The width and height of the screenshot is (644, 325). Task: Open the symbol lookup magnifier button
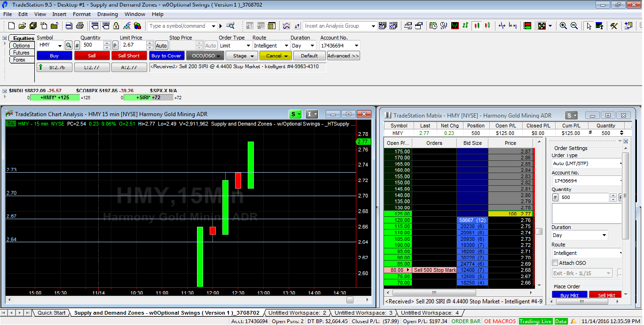point(69,46)
